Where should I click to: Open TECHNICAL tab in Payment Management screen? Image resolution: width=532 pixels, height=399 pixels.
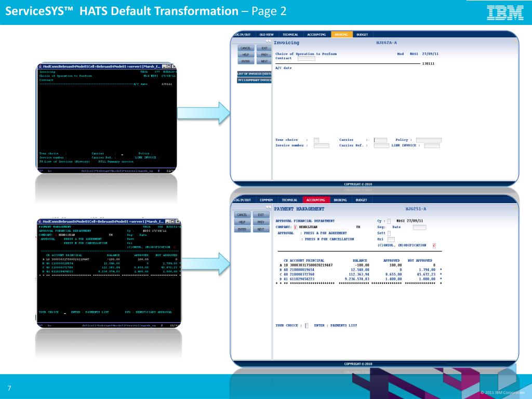click(x=289, y=200)
